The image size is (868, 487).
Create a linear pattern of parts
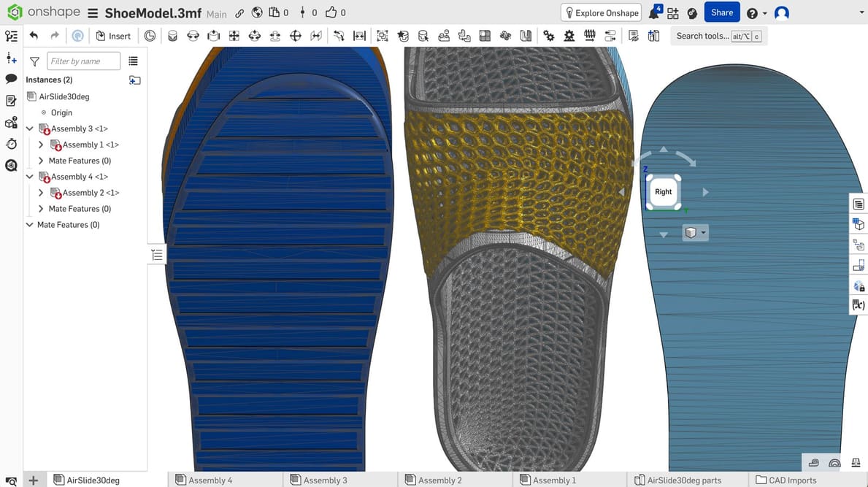tap(485, 35)
